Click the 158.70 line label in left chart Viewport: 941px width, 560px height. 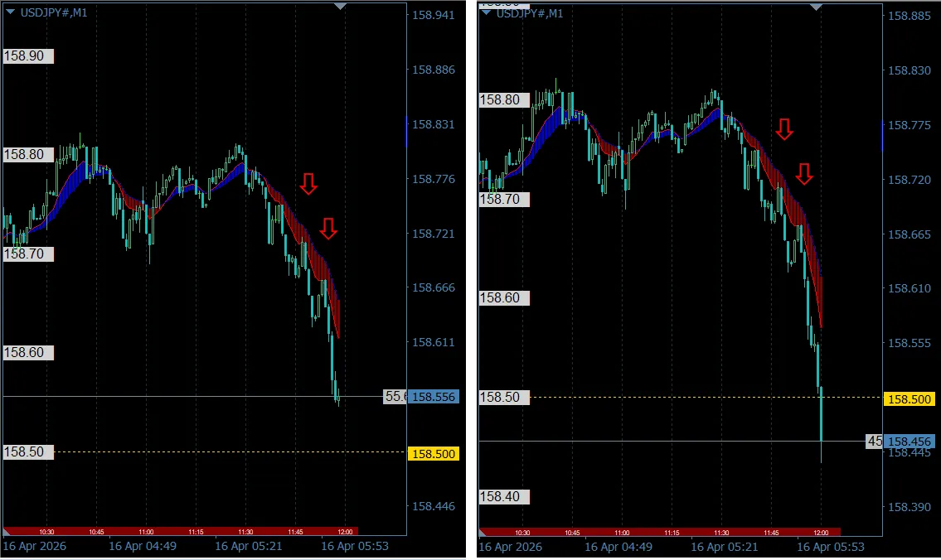(x=28, y=254)
